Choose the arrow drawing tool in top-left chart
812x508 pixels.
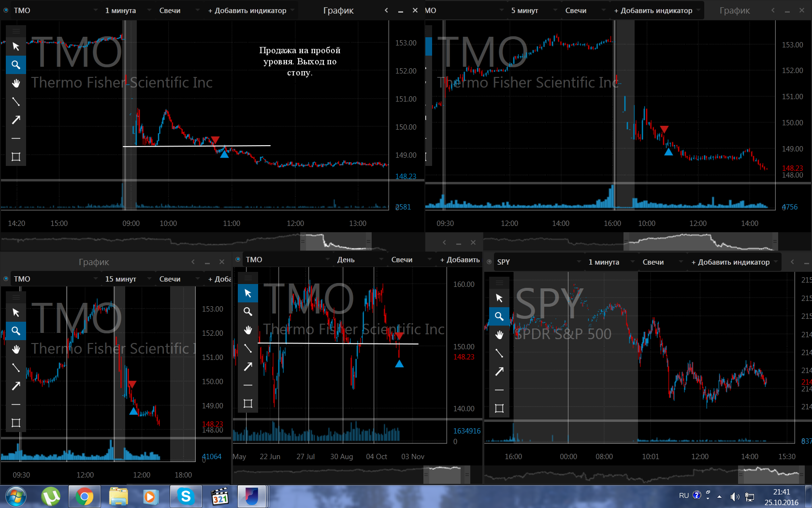pos(16,120)
